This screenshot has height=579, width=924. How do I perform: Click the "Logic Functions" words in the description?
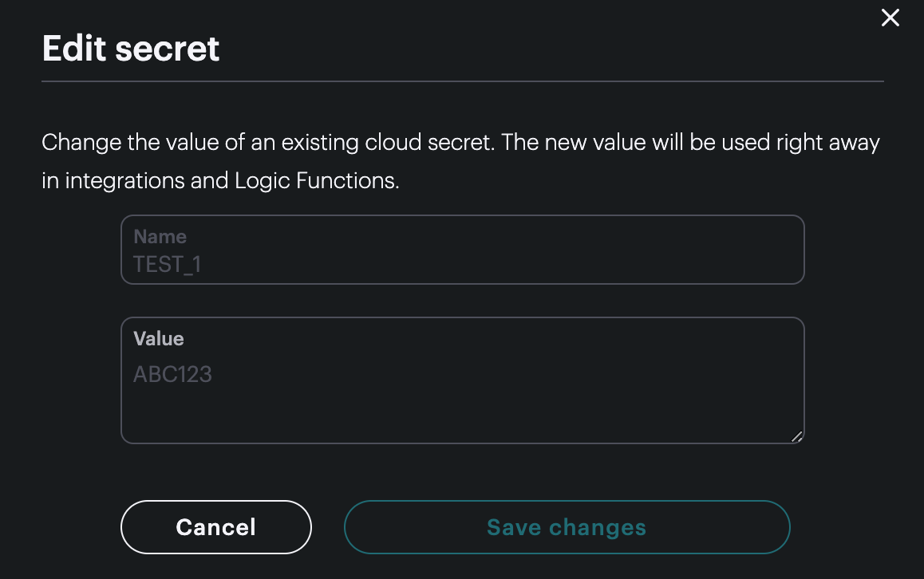click(317, 181)
